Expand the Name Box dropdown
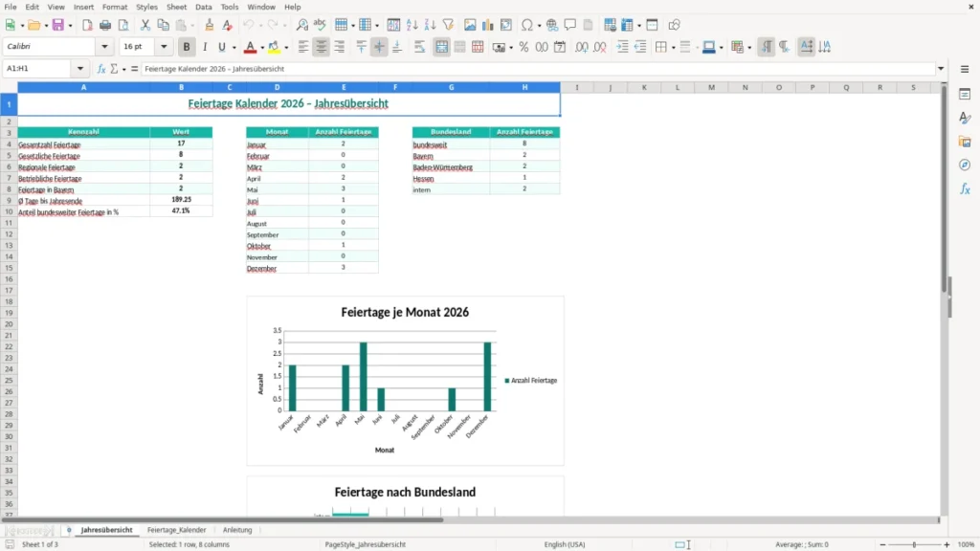980x551 pixels. click(x=80, y=69)
